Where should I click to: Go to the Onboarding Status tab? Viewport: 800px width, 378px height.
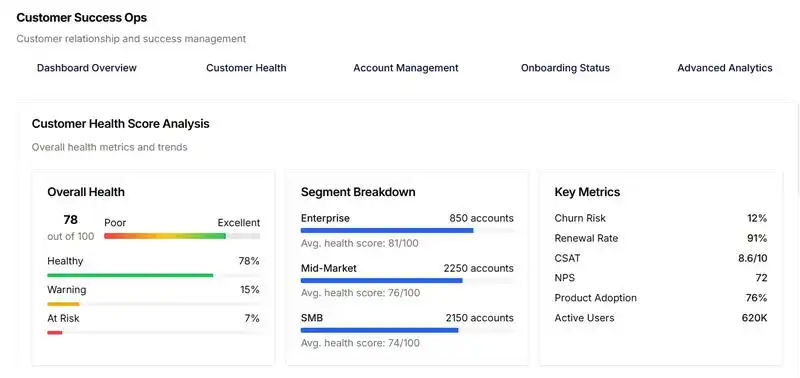tap(565, 68)
